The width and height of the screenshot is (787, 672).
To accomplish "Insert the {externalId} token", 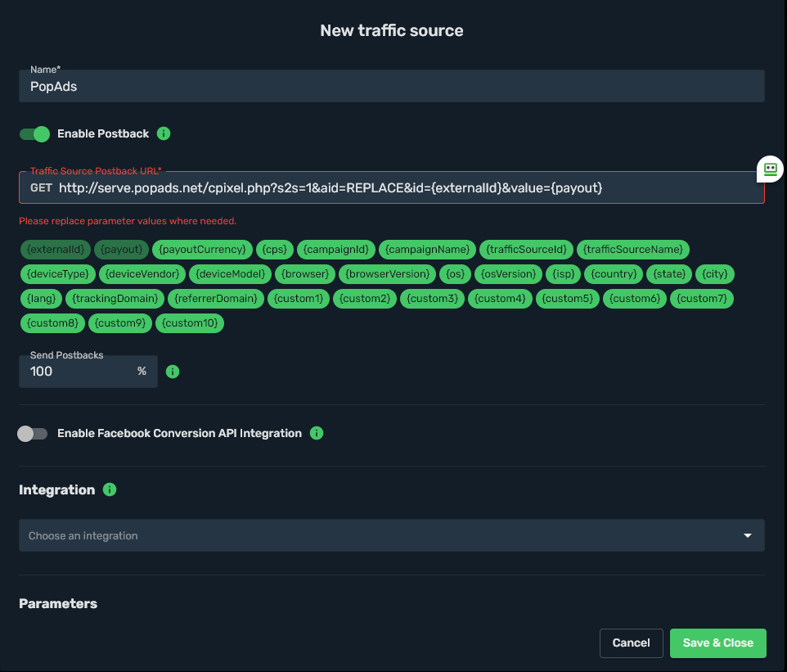I will point(56,250).
